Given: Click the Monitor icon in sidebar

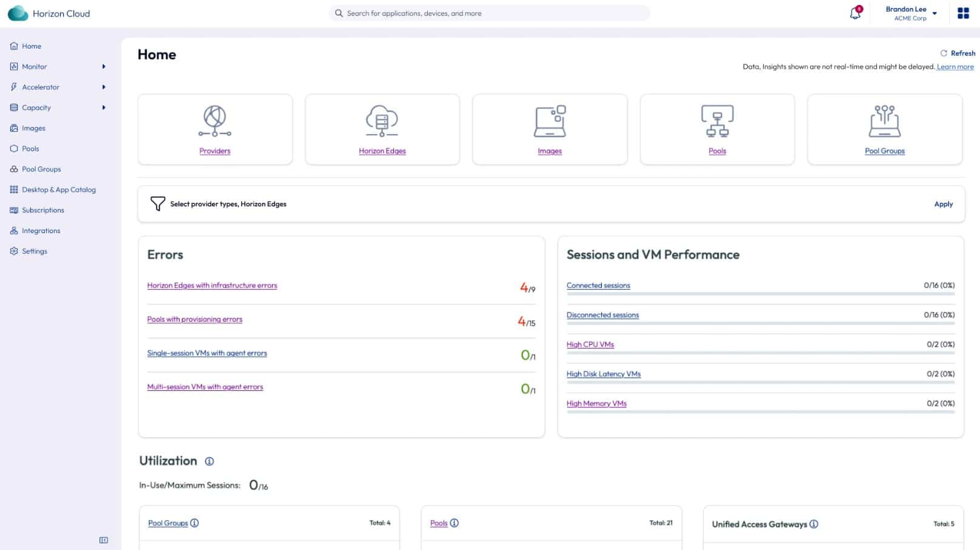Looking at the screenshot, I should click(x=14, y=67).
